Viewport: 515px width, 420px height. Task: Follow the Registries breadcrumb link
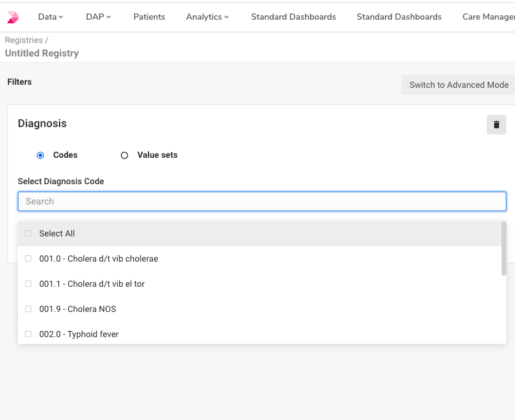pyautogui.click(x=24, y=40)
